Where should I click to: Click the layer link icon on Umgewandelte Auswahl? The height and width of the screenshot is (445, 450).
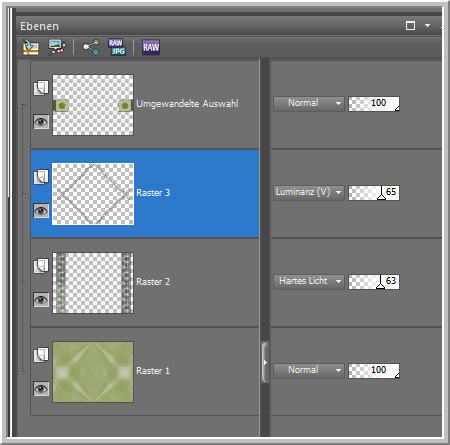[41, 88]
